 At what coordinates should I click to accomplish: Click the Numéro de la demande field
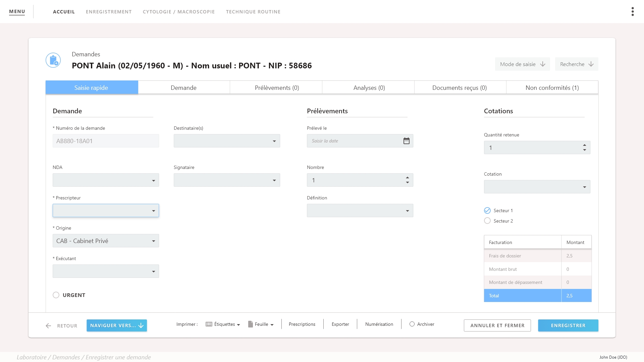pyautogui.click(x=106, y=141)
